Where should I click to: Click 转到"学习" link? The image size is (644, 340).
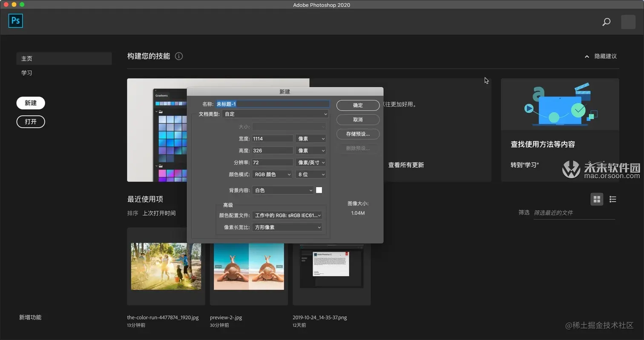click(525, 165)
